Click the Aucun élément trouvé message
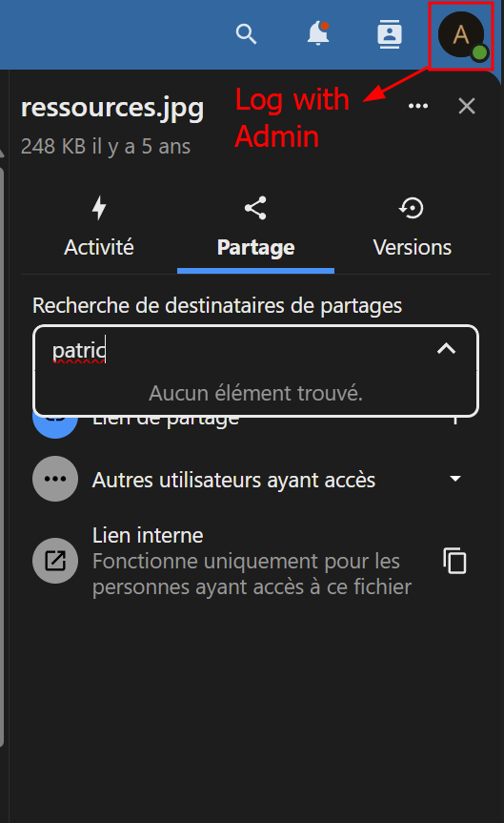 point(255,393)
